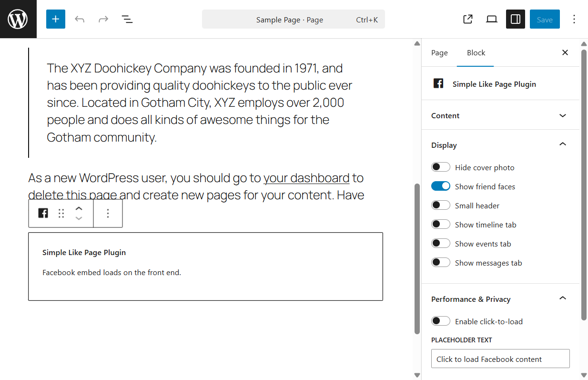Preview the page in a new tab
The width and height of the screenshot is (588, 380).
point(467,19)
